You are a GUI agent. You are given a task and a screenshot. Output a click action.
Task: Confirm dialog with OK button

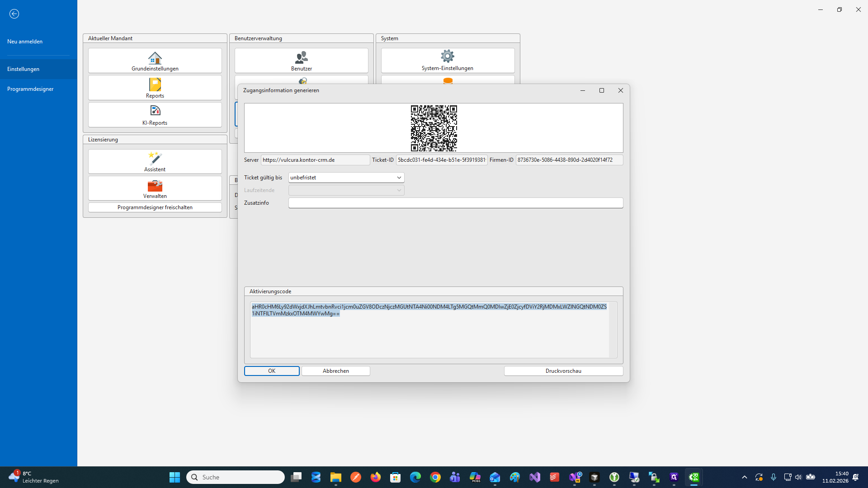pyautogui.click(x=272, y=371)
